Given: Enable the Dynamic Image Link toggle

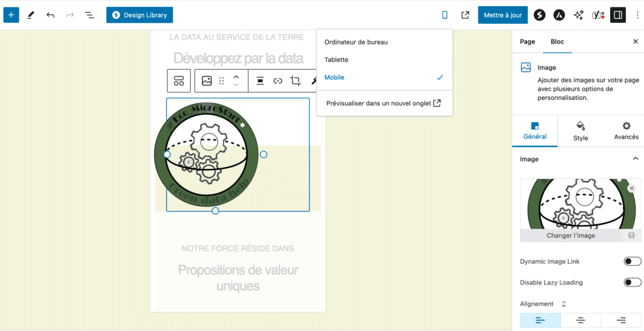Looking at the screenshot, I should pyautogui.click(x=632, y=261).
